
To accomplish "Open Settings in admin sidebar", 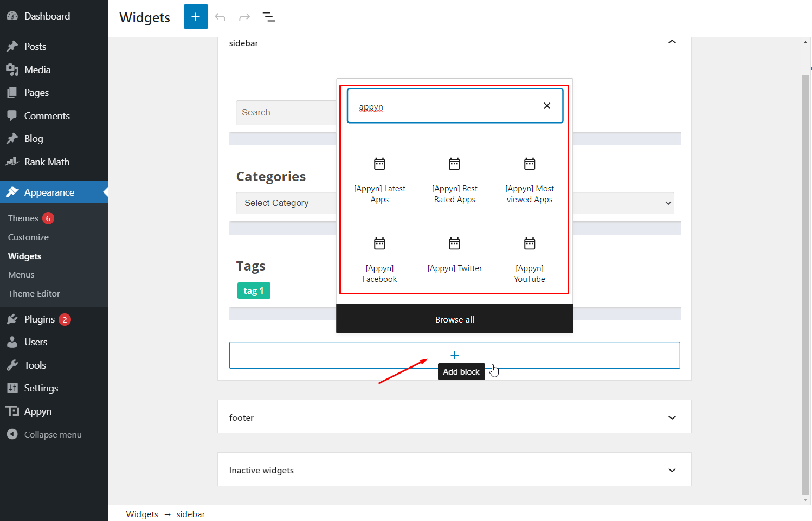I will [54, 388].
